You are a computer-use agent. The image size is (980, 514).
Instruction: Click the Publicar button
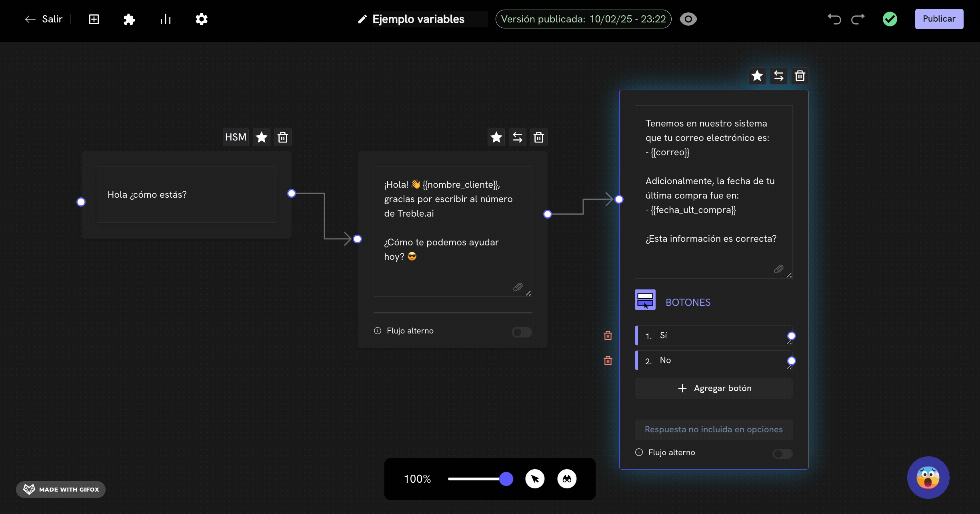click(939, 19)
